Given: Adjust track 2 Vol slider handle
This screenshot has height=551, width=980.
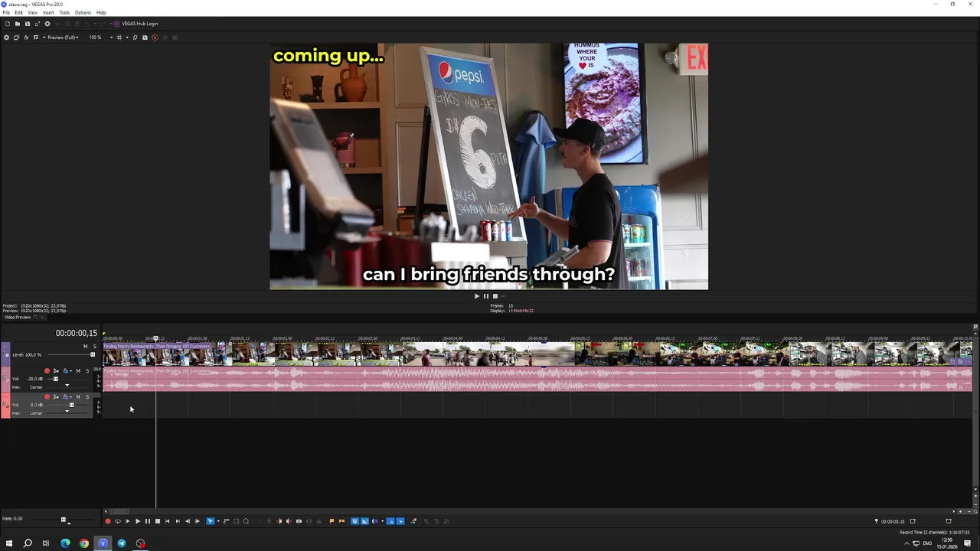Looking at the screenshot, I should tap(55, 379).
